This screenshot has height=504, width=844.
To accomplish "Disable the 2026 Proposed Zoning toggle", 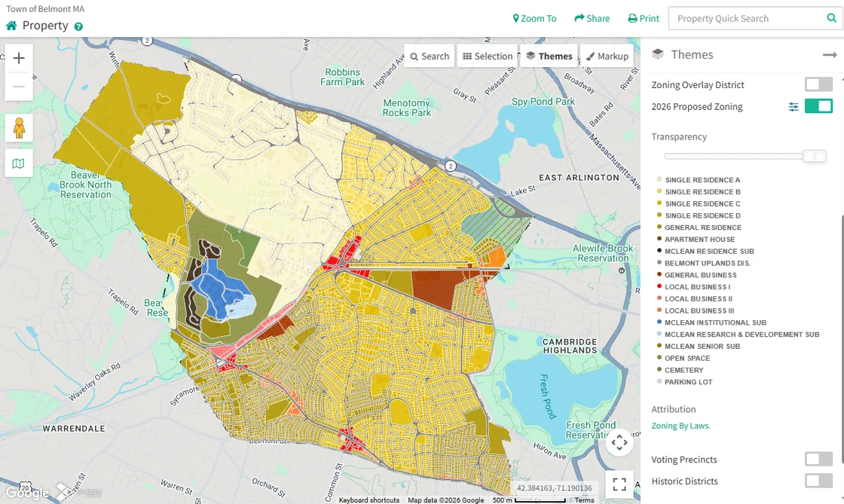I will tap(818, 106).
